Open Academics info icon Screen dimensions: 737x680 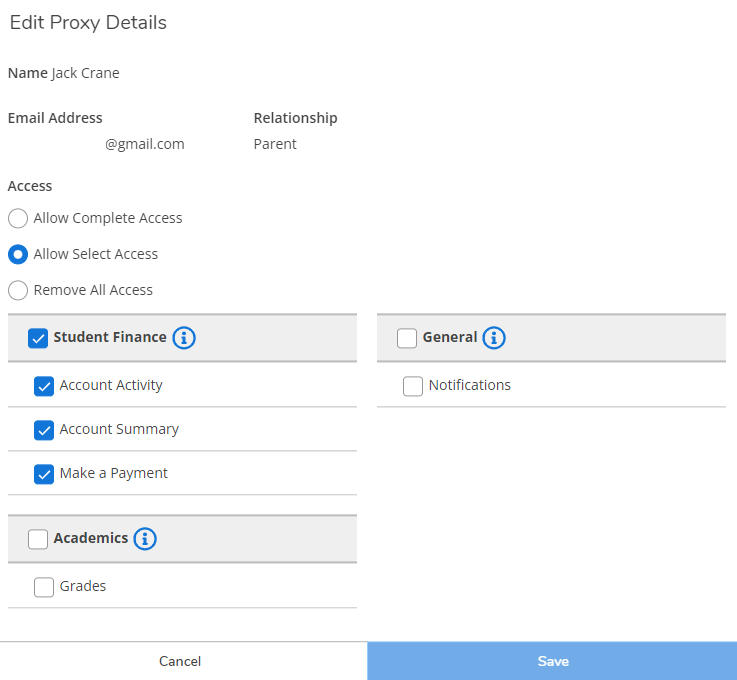pyautogui.click(x=145, y=539)
